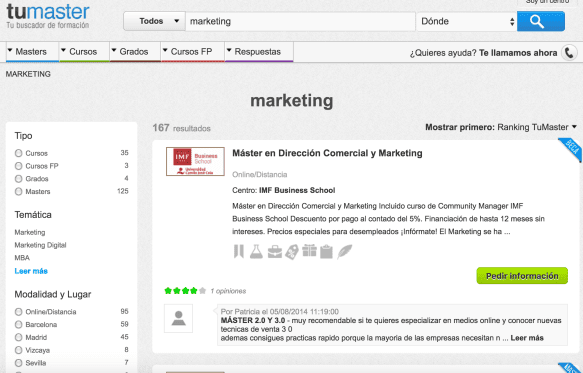Open the Dónde location dropdown
The height and width of the screenshot is (373, 583).
pyautogui.click(x=467, y=21)
